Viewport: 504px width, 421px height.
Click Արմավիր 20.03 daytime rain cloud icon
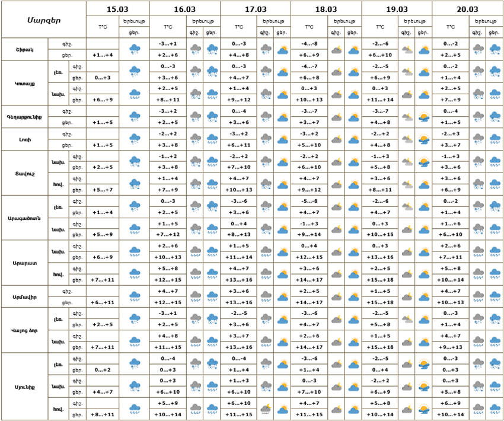click(x=495, y=296)
